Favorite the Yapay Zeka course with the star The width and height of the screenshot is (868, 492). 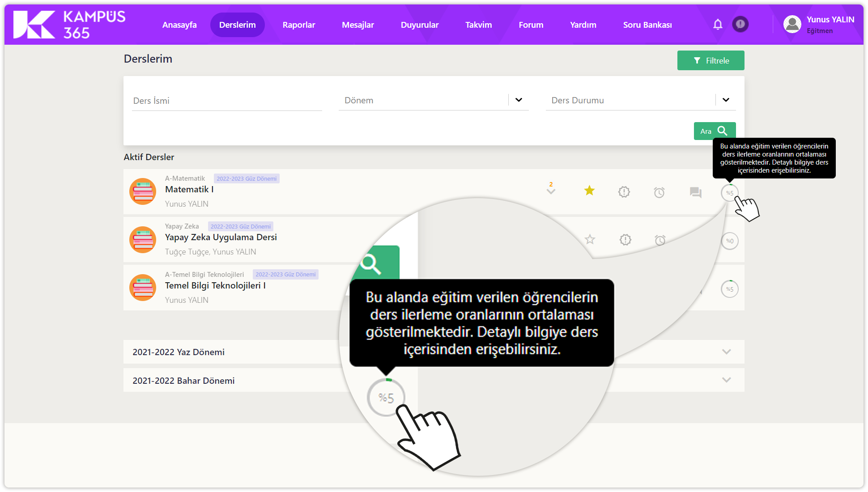[590, 240]
